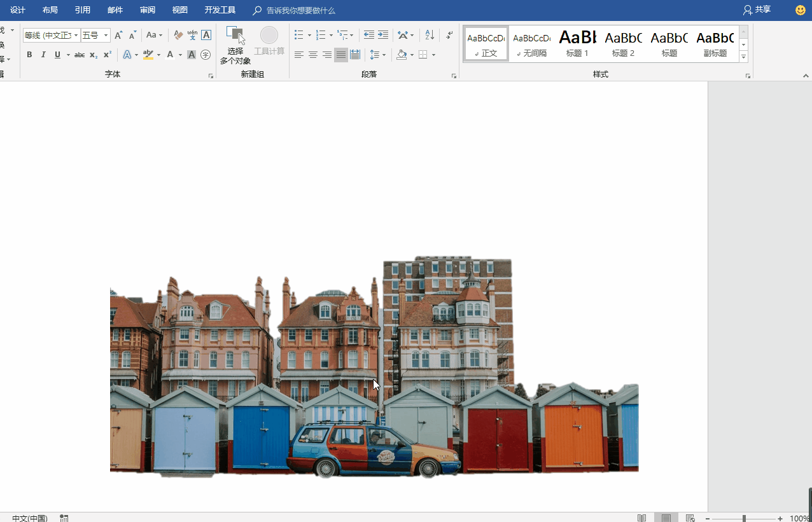Apply the 标题 1 heading style

578,43
